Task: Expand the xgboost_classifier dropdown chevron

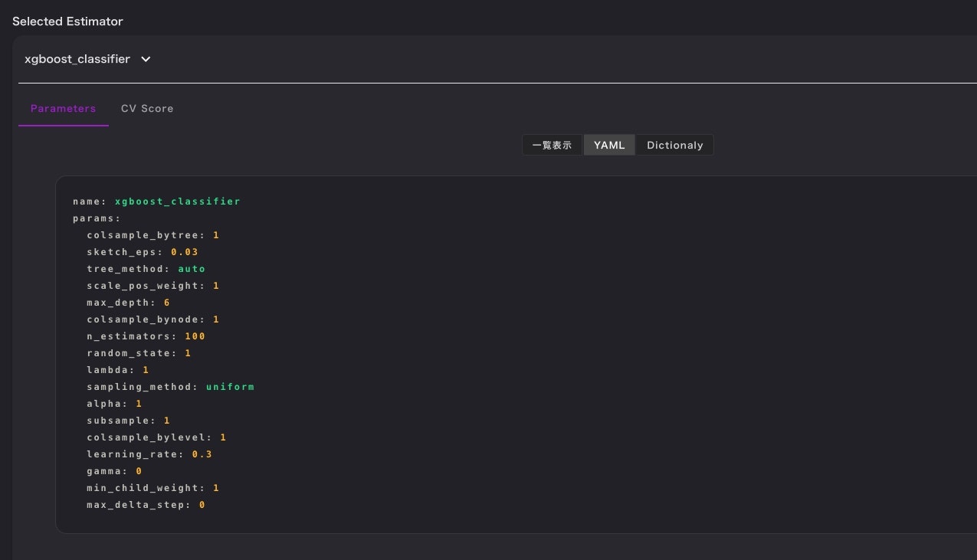Action: 146,59
